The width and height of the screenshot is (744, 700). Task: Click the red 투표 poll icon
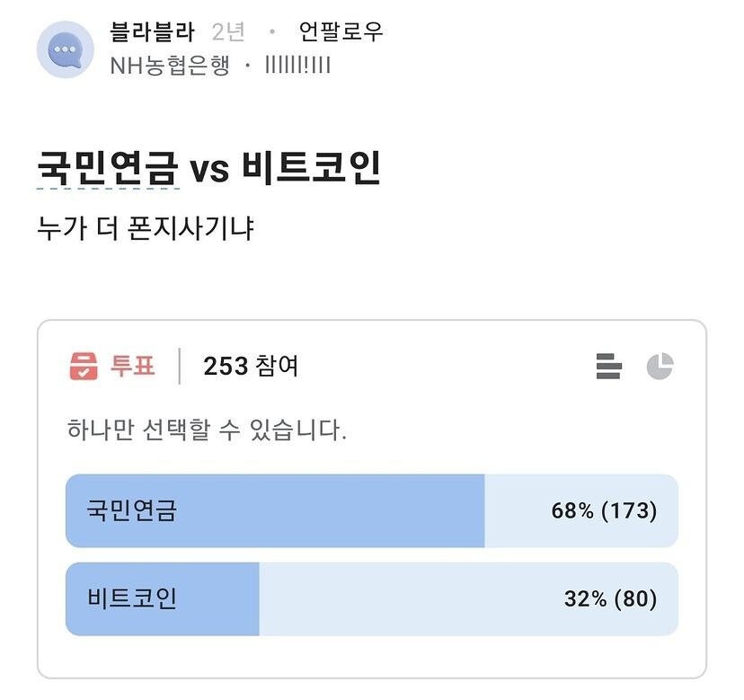pos(84,367)
